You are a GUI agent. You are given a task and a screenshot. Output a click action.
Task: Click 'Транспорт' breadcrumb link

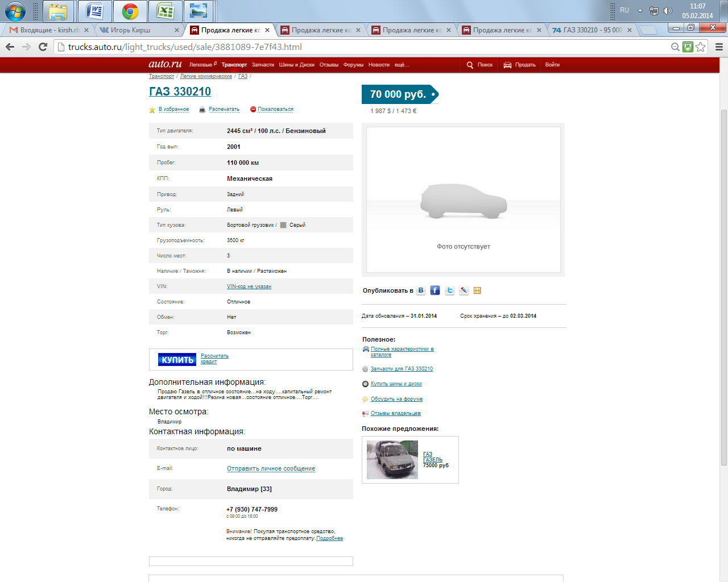[162, 76]
